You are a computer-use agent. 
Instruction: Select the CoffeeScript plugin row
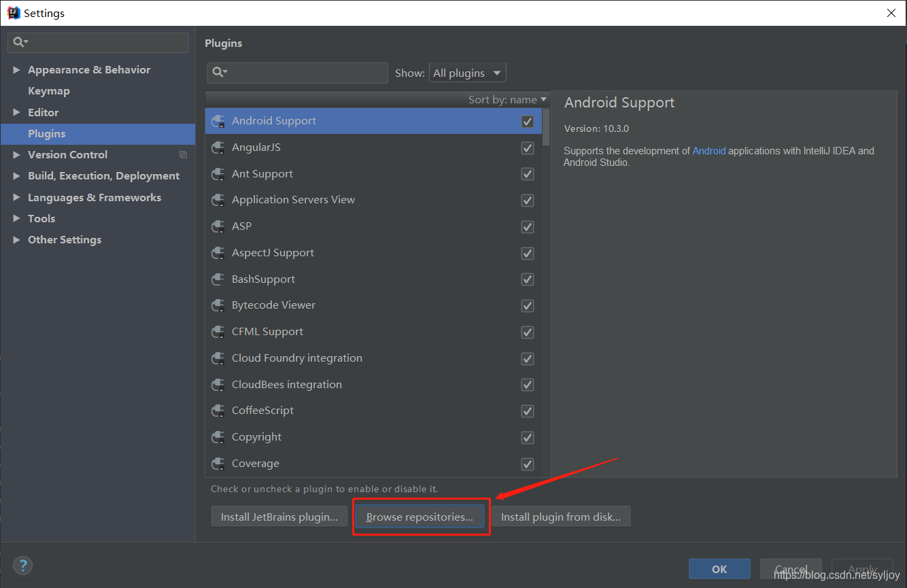(x=373, y=411)
